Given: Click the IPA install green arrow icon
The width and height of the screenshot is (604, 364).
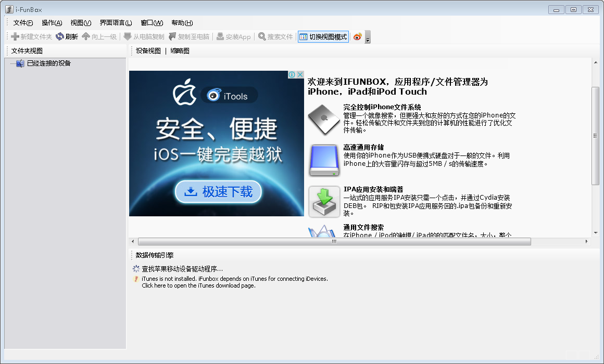Looking at the screenshot, I should (324, 201).
